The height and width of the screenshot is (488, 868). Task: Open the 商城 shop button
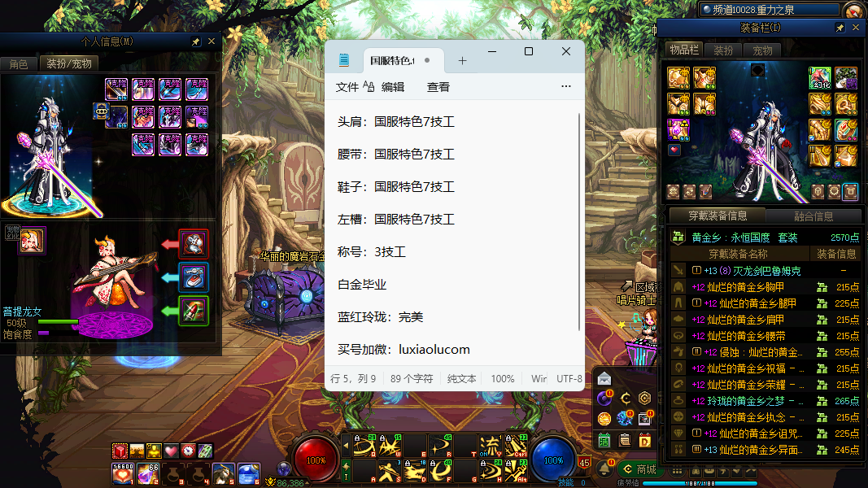pos(639,469)
